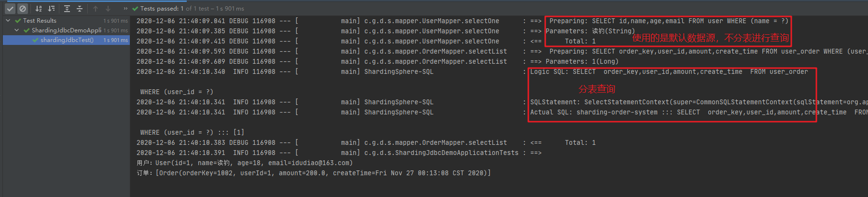Click the first ShardingSphere-SQL logger entry at 21:40:10.340

click(399, 71)
